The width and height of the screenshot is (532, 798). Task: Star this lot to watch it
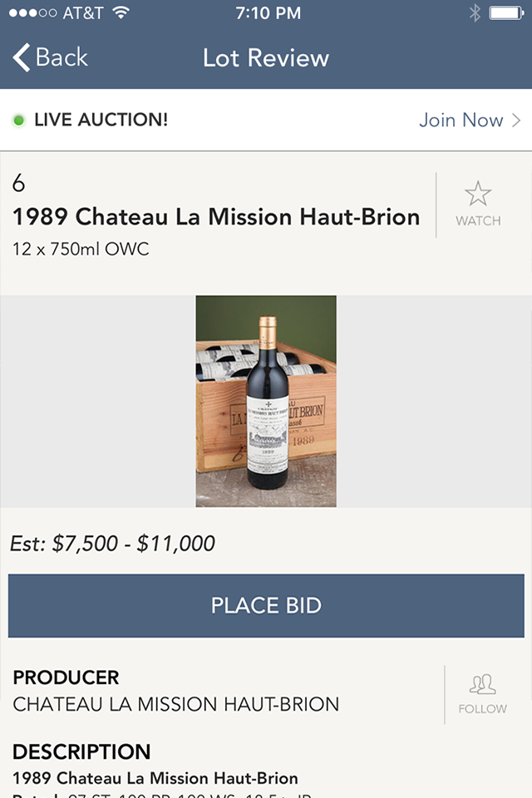[478, 195]
